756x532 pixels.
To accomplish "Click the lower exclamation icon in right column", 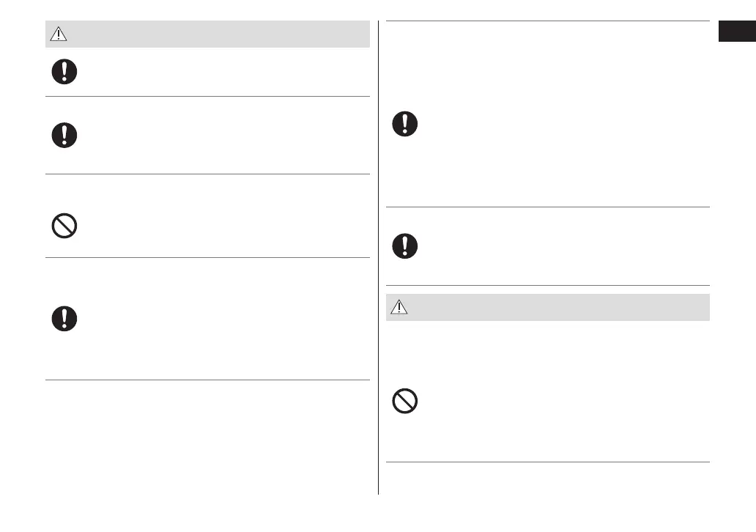I will click(x=405, y=245).
